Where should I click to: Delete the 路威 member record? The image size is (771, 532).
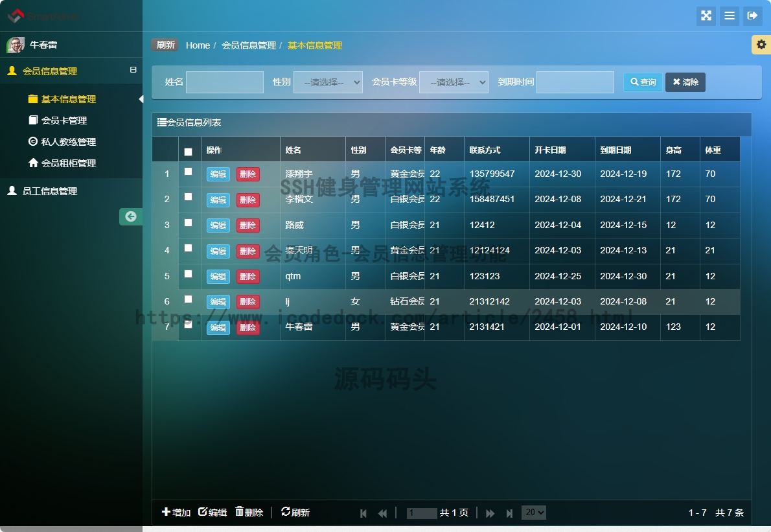247,226
